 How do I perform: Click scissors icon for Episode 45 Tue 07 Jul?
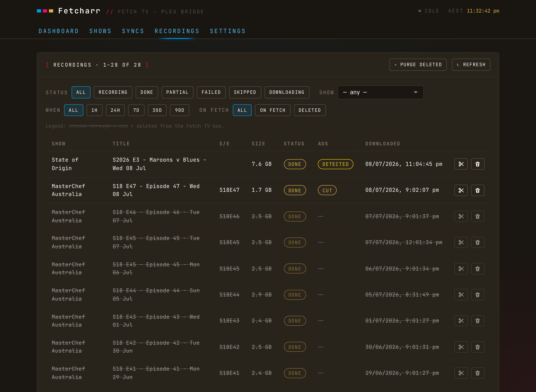pos(461,242)
